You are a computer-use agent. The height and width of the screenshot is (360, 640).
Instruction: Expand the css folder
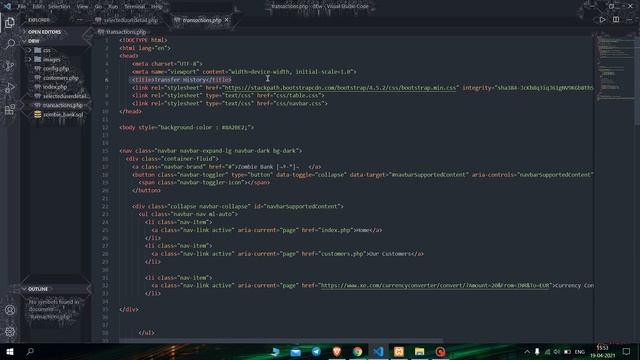pos(47,50)
